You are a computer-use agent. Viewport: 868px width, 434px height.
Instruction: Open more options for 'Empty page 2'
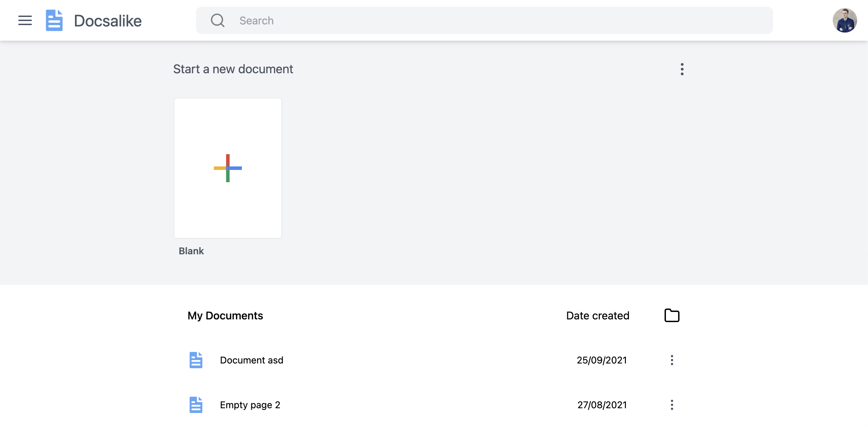672,405
